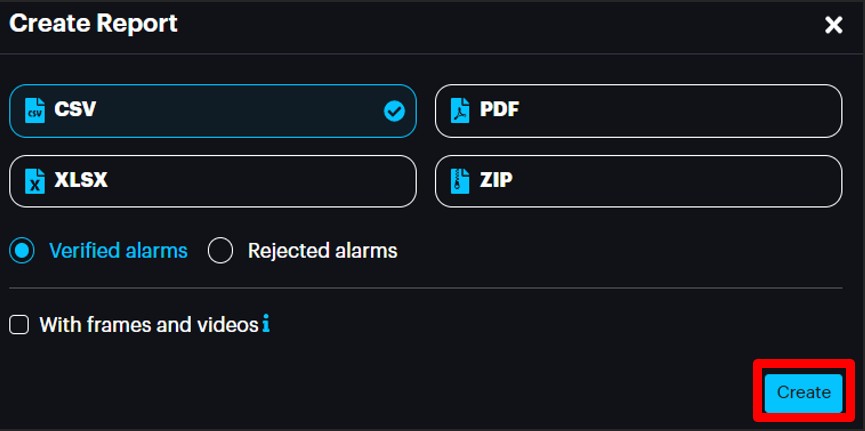Click the "Create Report" dialog title
The height and width of the screenshot is (431, 865).
click(x=93, y=24)
